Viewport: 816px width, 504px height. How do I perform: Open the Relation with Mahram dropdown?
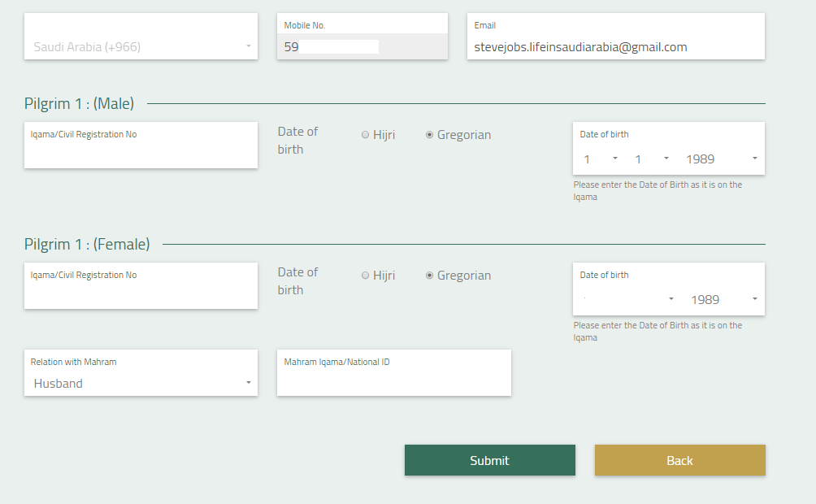click(141, 384)
